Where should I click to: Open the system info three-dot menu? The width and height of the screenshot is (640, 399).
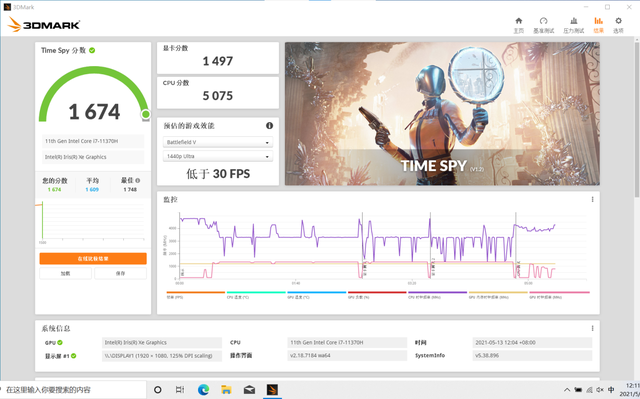tap(592, 328)
